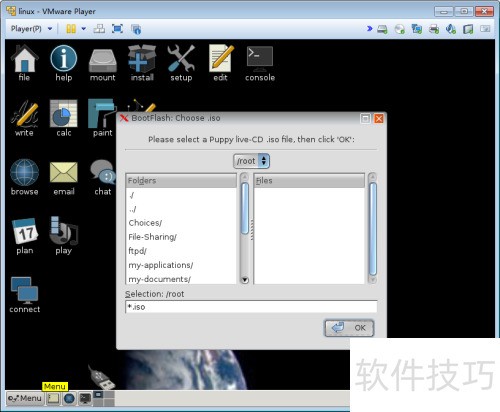Open the plan calendar icon

point(25,236)
